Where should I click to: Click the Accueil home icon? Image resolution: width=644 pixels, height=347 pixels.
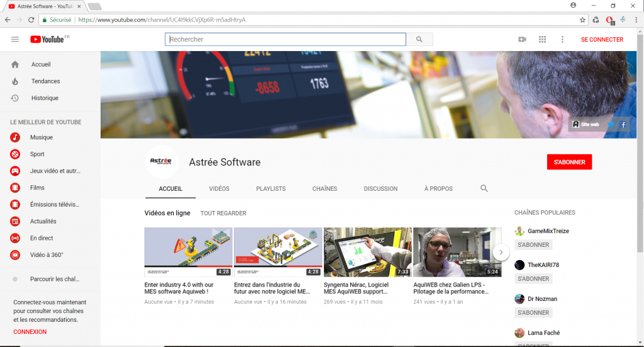15,64
